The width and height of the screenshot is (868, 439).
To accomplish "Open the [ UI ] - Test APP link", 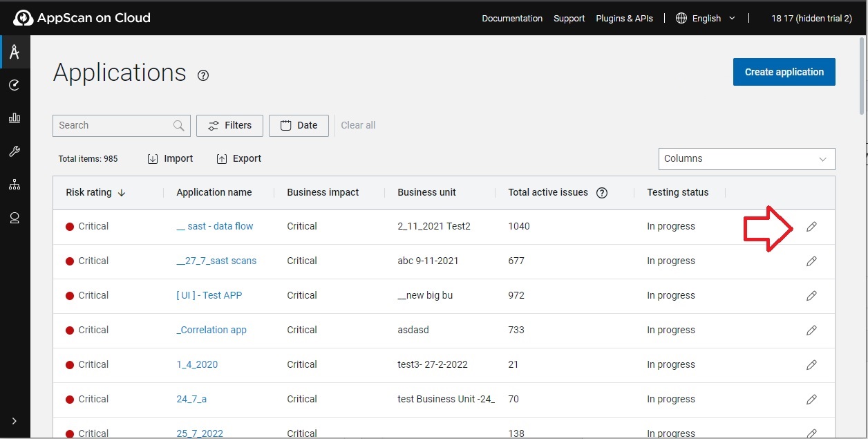I will 209,295.
